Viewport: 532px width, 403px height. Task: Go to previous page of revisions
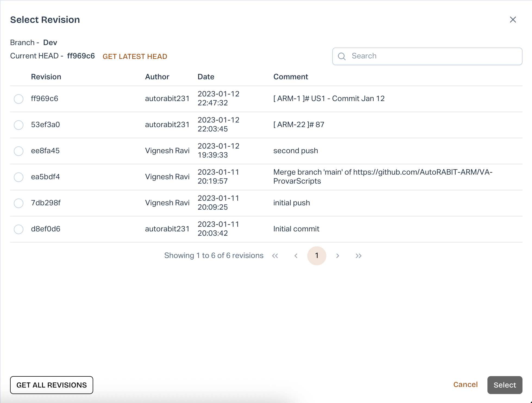[x=296, y=256]
